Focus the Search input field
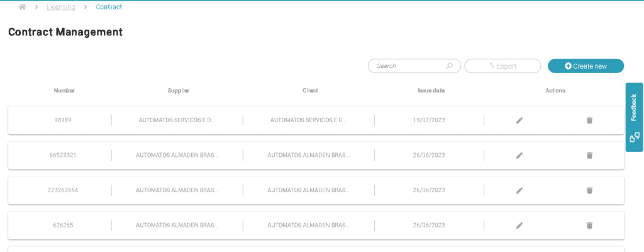The height and width of the screenshot is (252, 644). coord(409,66)
